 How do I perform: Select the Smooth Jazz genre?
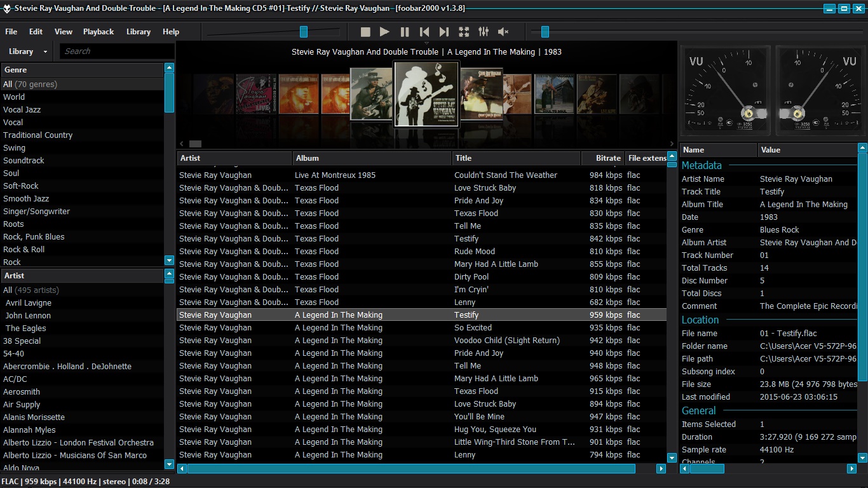tap(83, 199)
